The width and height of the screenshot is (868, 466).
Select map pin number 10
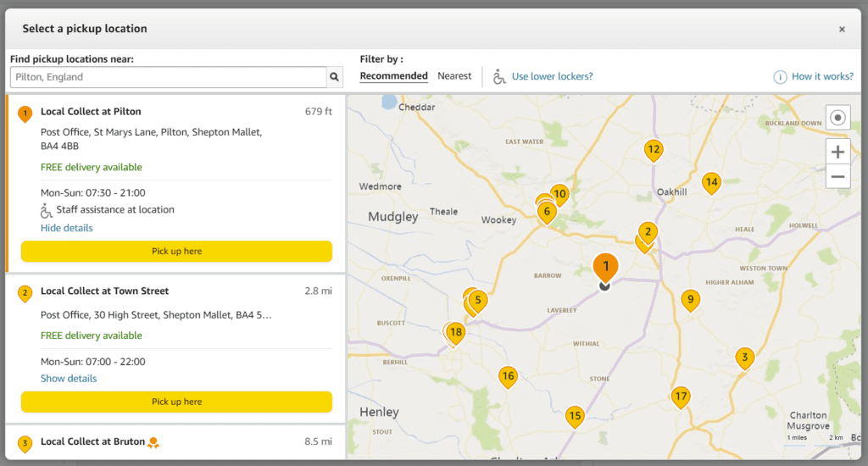559,195
